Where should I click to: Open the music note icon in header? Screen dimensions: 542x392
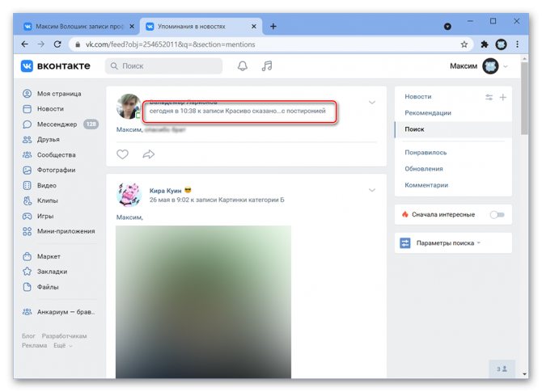pos(267,66)
